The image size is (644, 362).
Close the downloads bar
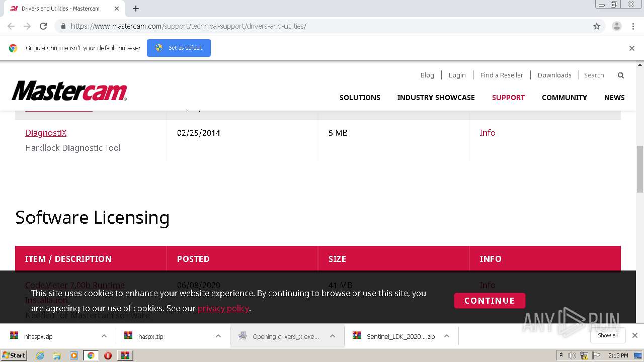(x=635, y=335)
